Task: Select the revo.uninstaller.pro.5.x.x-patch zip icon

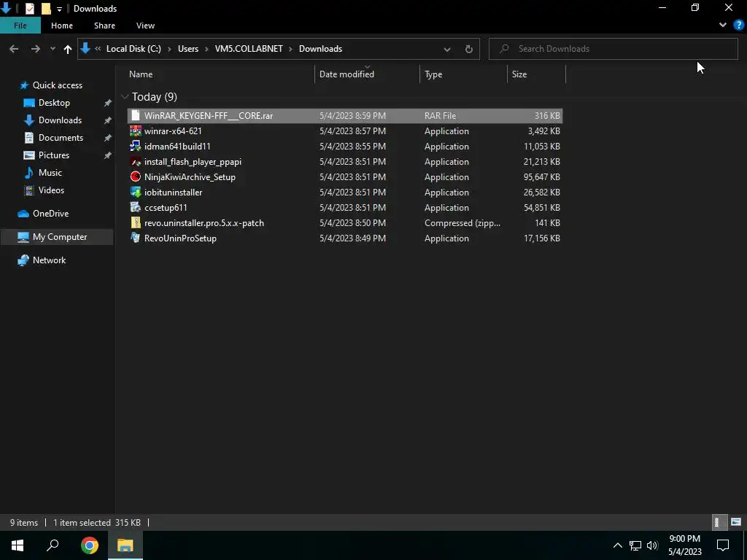Action: point(136,222)
